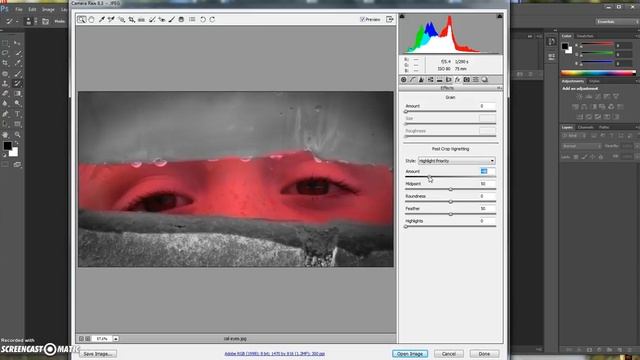Click the vignetting Amount value field
640x360 pixels.
click(x=487, y=171)
